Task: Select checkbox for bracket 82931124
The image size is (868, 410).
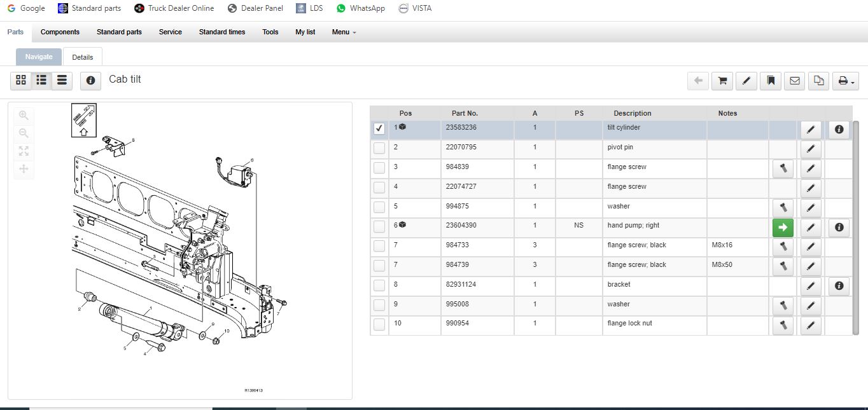Action: [379, 285]
